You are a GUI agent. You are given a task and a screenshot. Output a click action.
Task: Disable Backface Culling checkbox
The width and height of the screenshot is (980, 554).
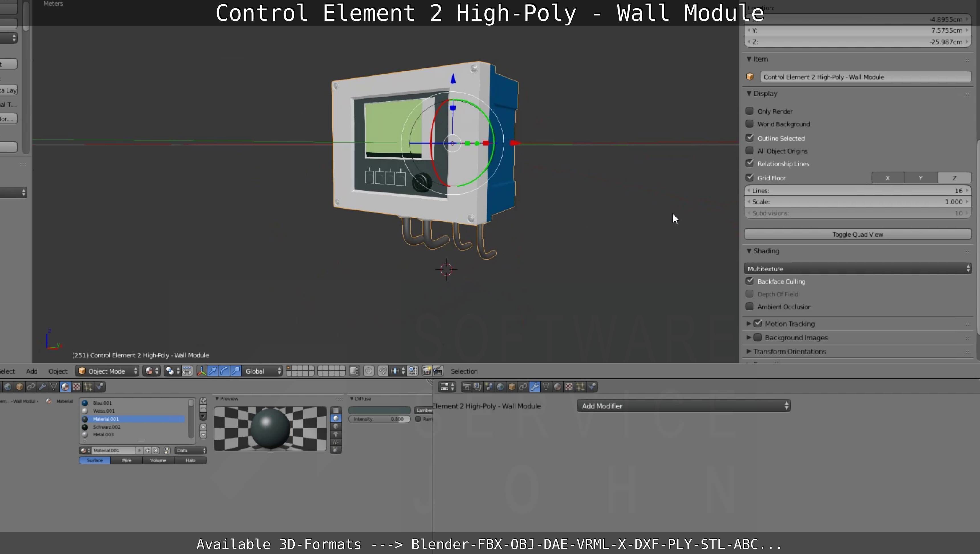(x=749, y=281)
